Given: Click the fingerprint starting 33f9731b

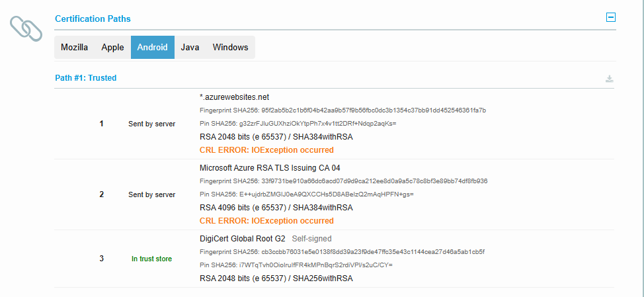Looking at the screenshot, I should pyautogui.click(x=343, y=181).
